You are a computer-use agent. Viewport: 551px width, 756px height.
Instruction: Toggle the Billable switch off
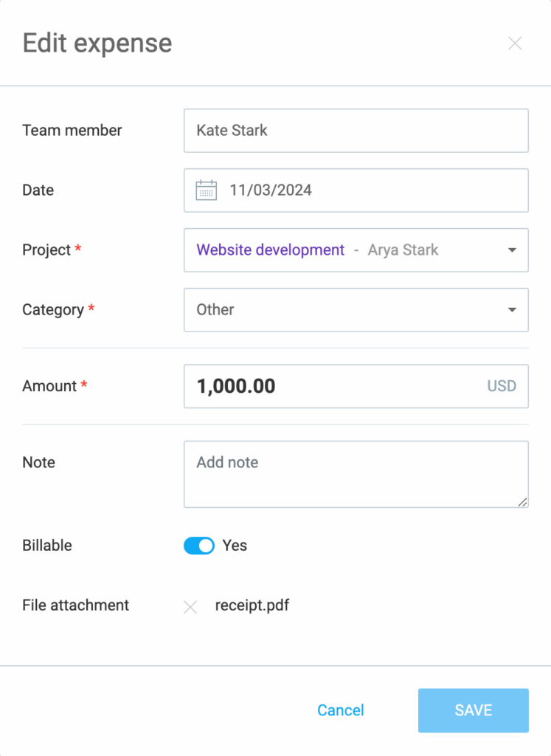click(199, 546)
